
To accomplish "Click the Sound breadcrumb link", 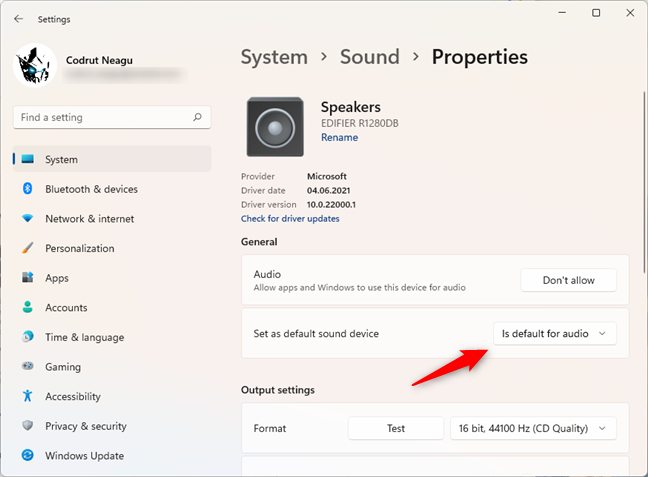I will (369, 57).
